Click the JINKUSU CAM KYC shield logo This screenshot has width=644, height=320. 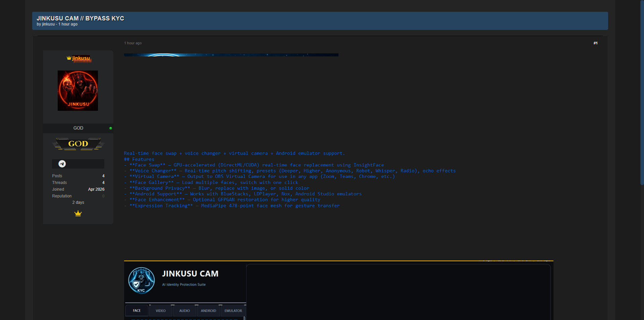pos(142,281)
